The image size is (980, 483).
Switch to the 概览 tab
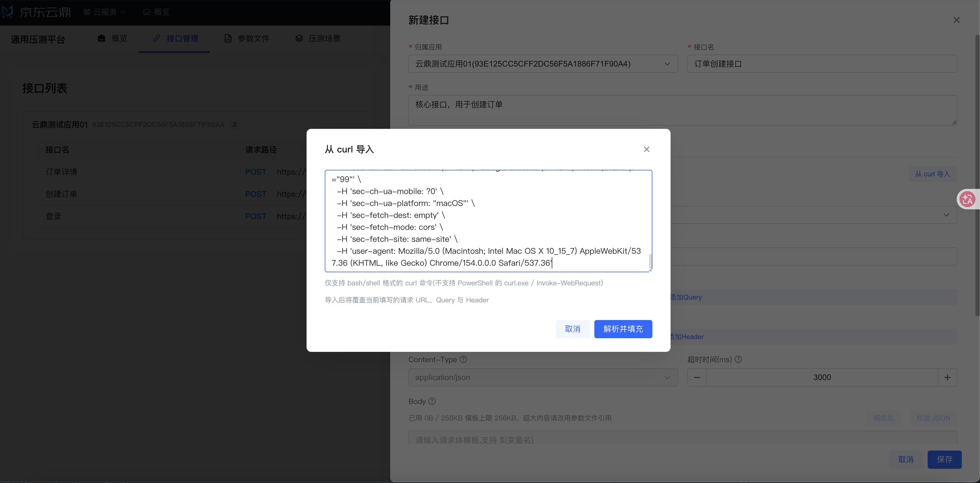(x=113, y=38)
